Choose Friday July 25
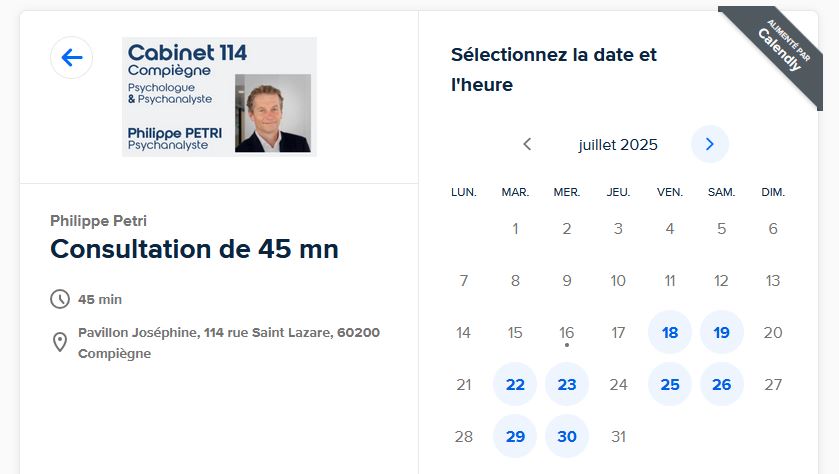The image size is (839, 474). (670, 384)
